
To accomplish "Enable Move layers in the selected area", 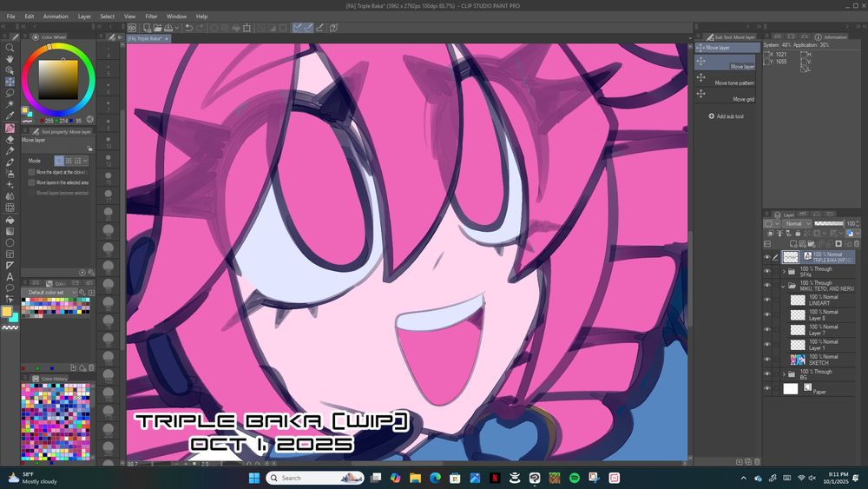I will (31, 182).
